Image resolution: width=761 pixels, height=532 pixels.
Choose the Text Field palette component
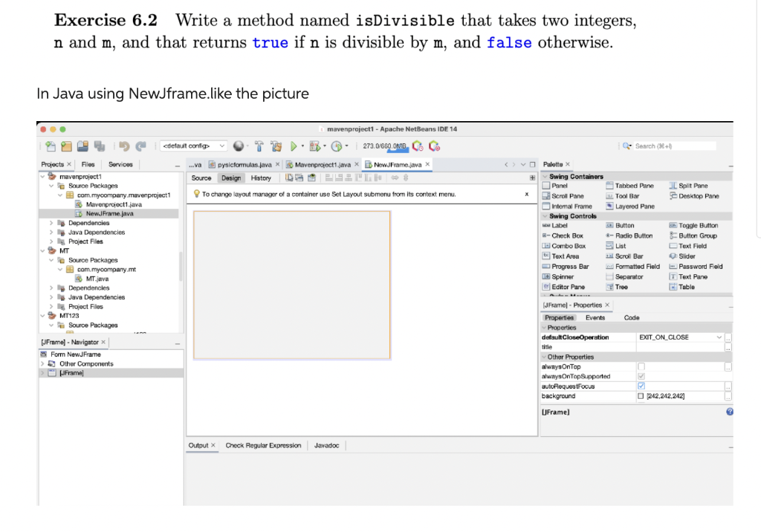pyautogui.click(x=691, y=246)
